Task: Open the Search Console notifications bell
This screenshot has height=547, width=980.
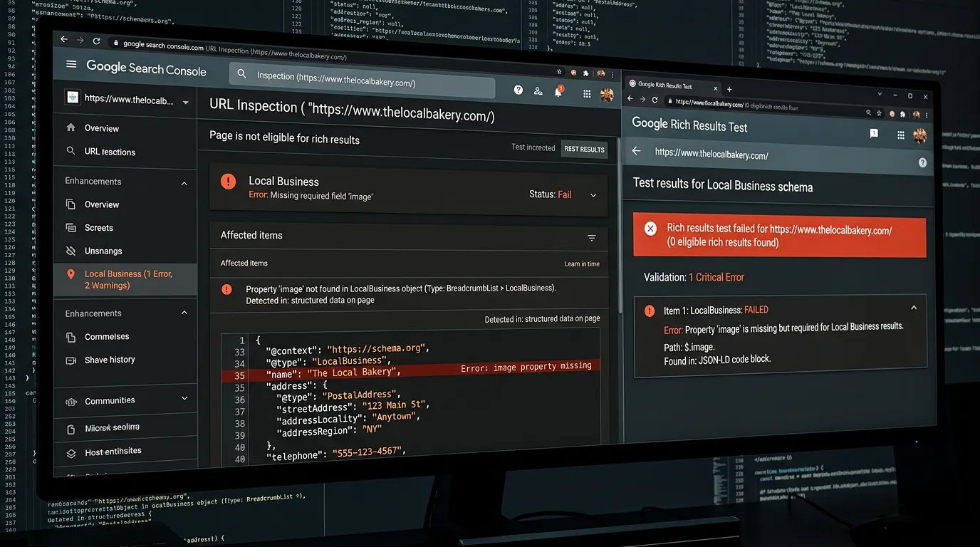Action: pyautogui.click(x=559, y=92)
